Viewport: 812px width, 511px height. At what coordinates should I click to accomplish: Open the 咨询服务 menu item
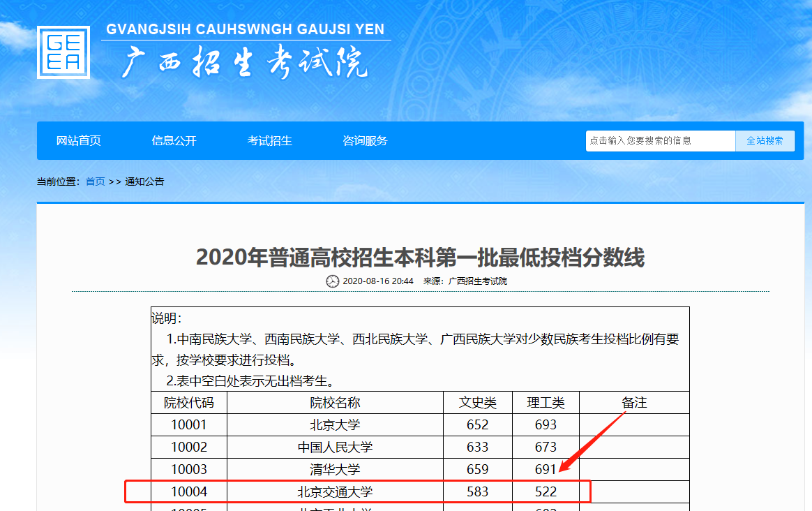[365, 140]
